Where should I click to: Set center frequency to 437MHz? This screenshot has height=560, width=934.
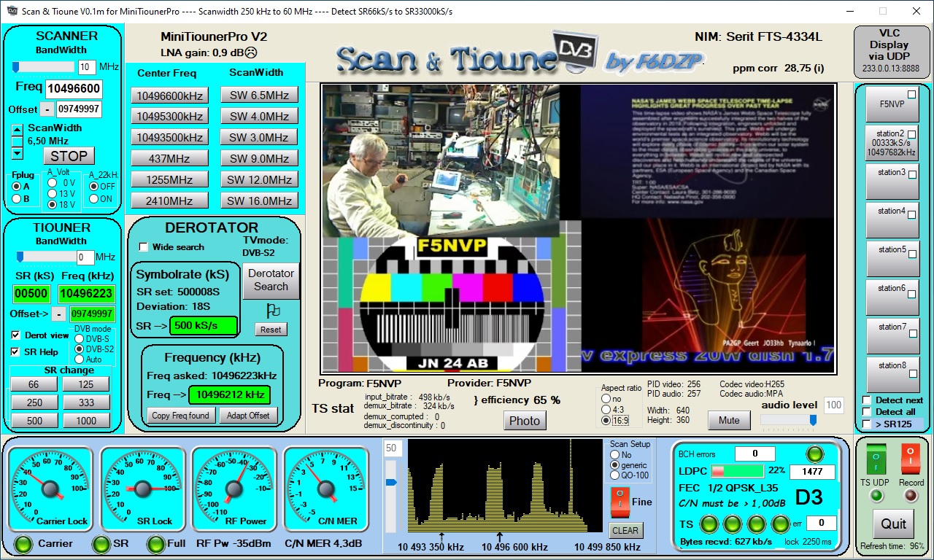170,159
